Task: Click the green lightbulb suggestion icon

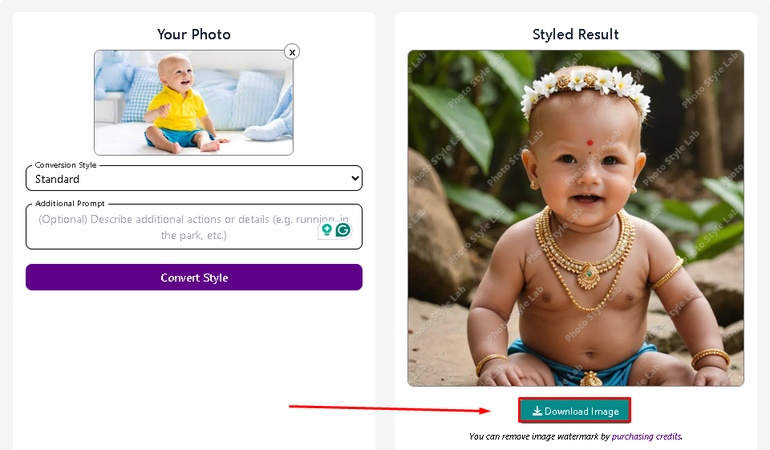Action: coord(326,230)
